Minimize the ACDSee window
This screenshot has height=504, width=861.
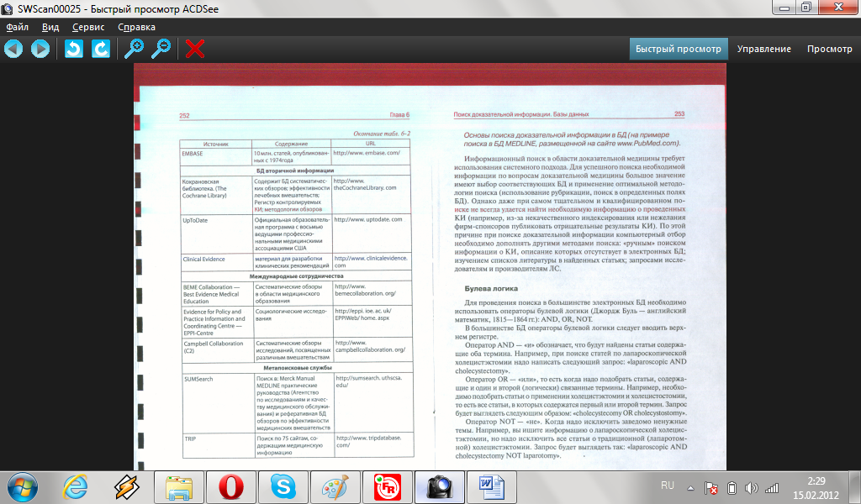[784, 8]
